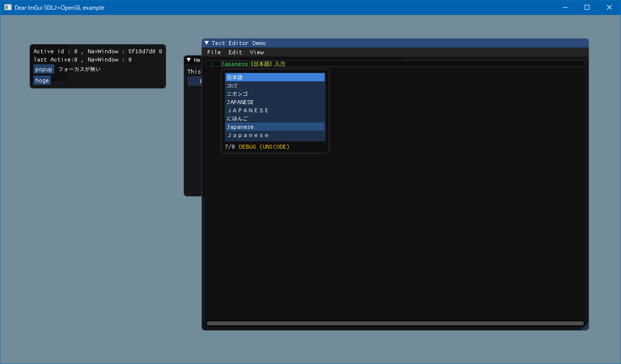Select the uppercase JAPANESE candidate
Viewport: 621px width, 364px height.
point(275,102)
